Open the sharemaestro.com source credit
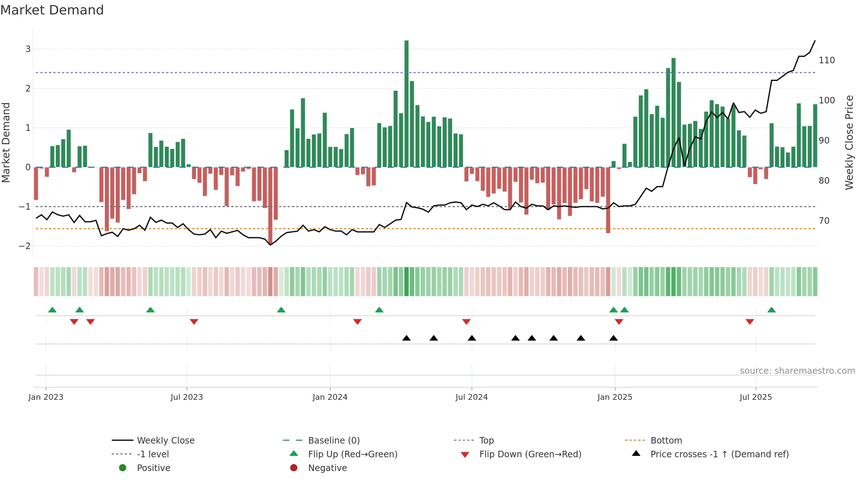The width and height of the screenshot is (868, 488). click(x=797, y=371)
